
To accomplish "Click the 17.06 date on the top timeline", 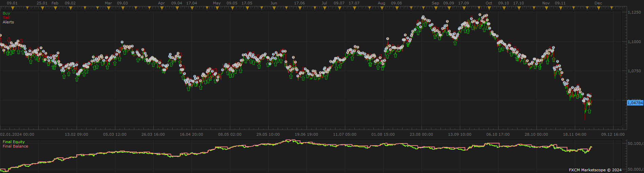I will [299, 3].
